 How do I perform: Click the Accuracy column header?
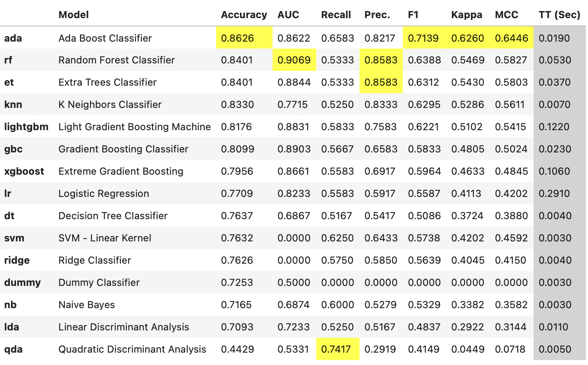coord(244,15)
